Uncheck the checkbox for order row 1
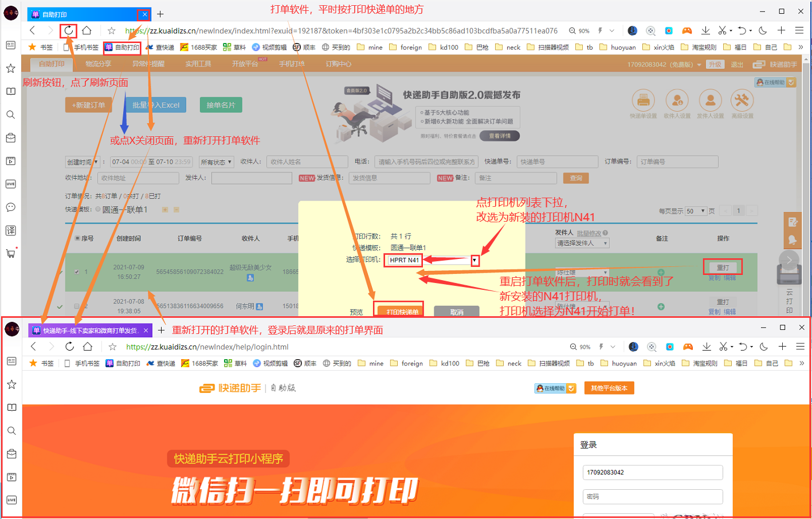Viewport: 812px width, 519px height. click(77, 272)
